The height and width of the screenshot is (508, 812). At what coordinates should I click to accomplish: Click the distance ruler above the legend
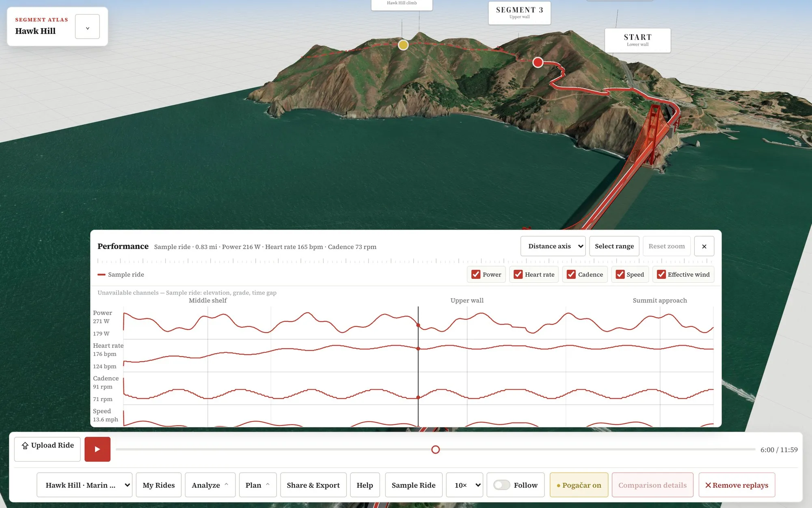(405, 261)
